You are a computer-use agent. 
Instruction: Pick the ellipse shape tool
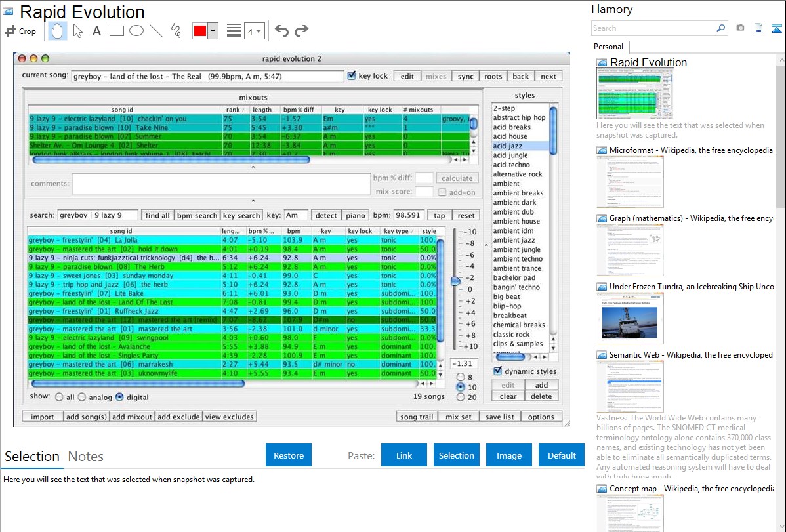point(136,31)
